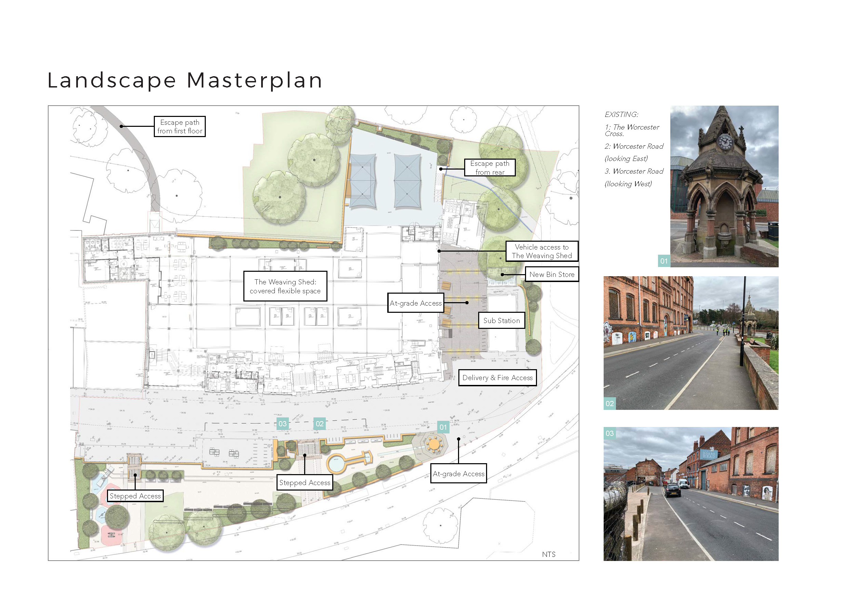
Task: Click the 'Vehicle access to The Weaving Shed' label
Action: pos(542,251)
